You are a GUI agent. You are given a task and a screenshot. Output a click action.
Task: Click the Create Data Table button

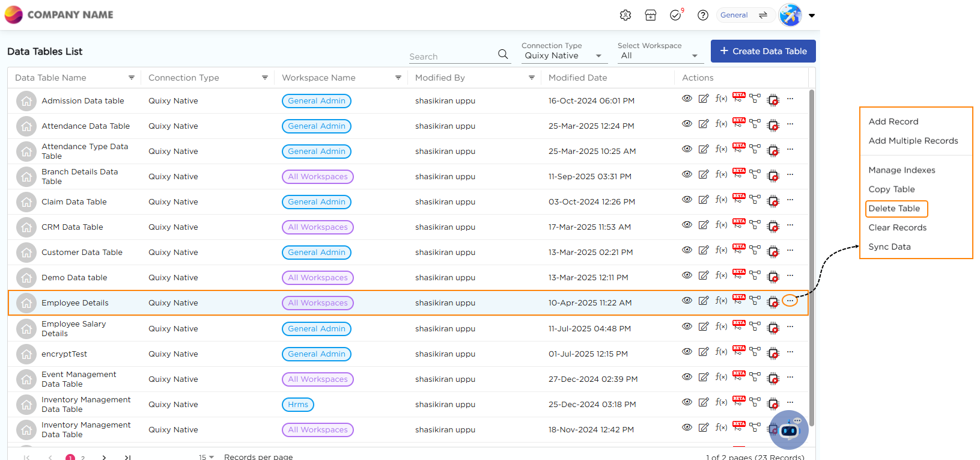pos(763,51)
